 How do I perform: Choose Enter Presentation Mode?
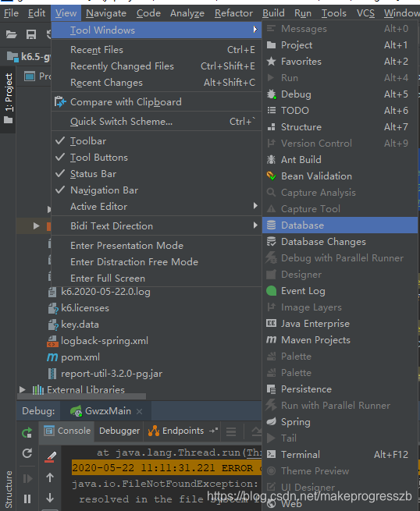click(x=156, y=245)
